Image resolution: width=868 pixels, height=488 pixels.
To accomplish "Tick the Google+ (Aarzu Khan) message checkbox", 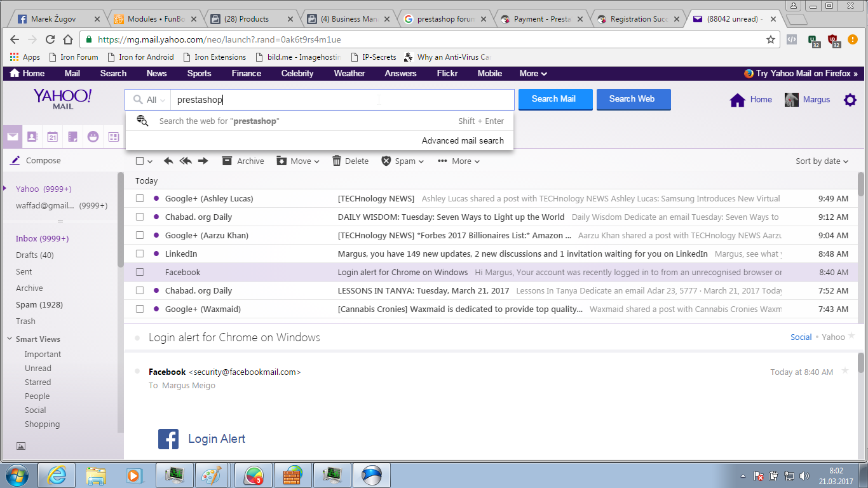I will [x=140, y=236].
